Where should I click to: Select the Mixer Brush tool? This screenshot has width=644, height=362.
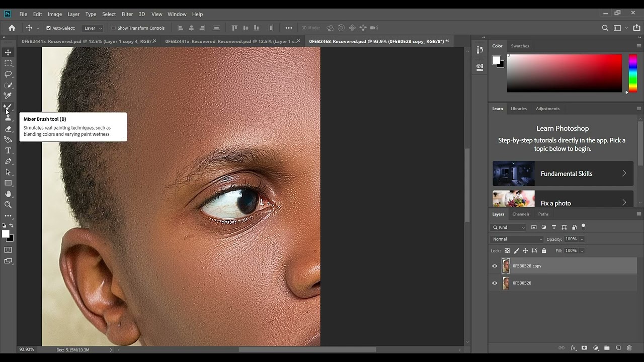pos(8,107)
